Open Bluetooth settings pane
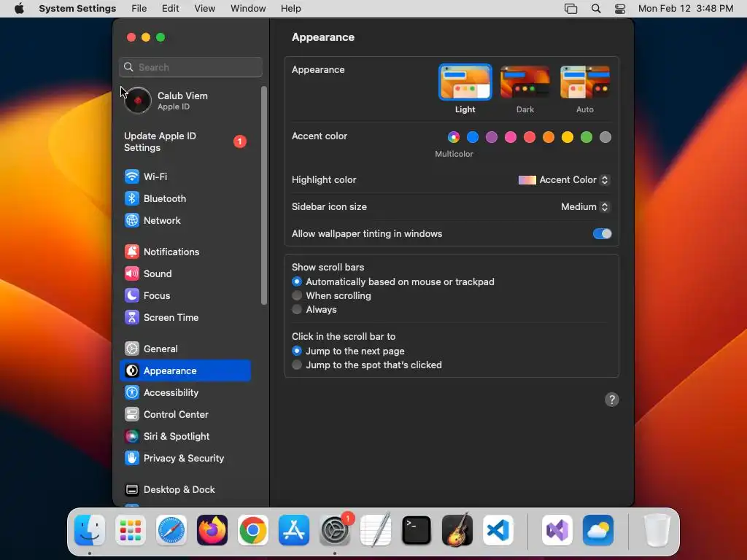Image resolution: width=747 pixels, height=560 pixels. point(185,198)
